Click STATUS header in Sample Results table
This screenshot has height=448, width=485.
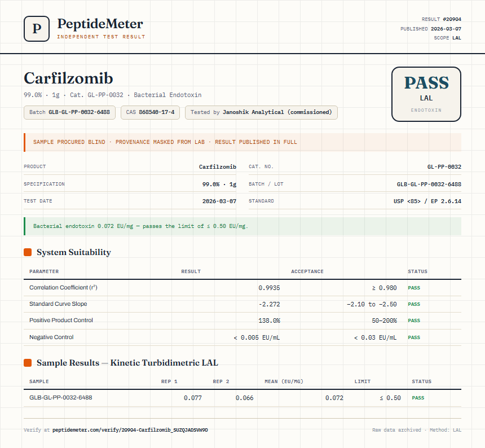click(x=422, y=381)
